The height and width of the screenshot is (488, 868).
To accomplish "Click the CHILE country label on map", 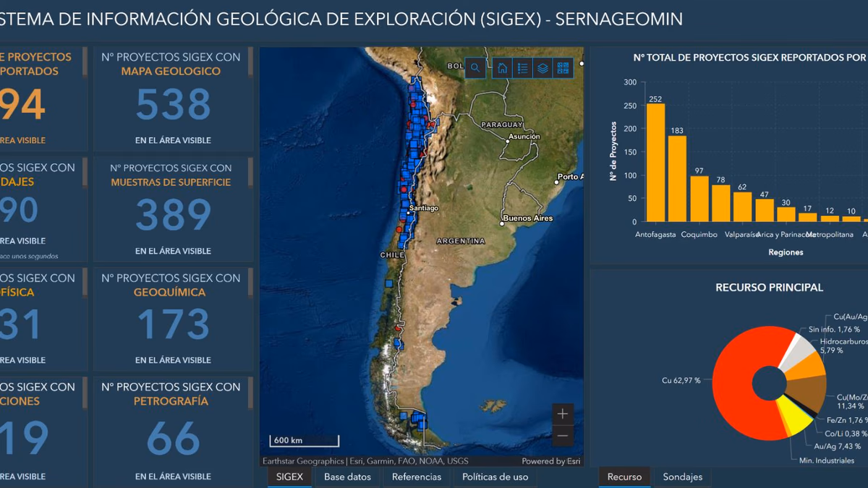I will (x=392, y=255).
